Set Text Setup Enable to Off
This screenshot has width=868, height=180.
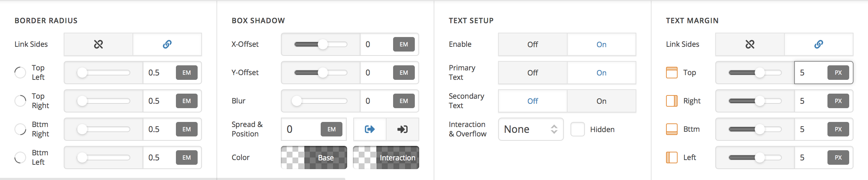click(532, 44)
